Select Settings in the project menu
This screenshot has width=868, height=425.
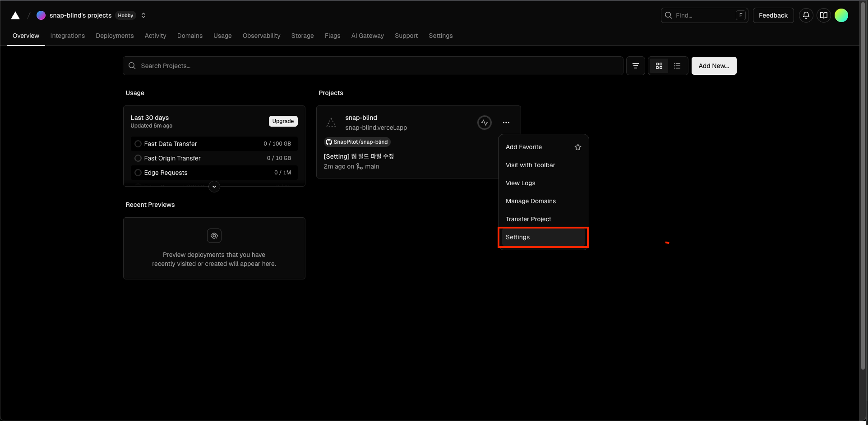[x=543, y=237]
